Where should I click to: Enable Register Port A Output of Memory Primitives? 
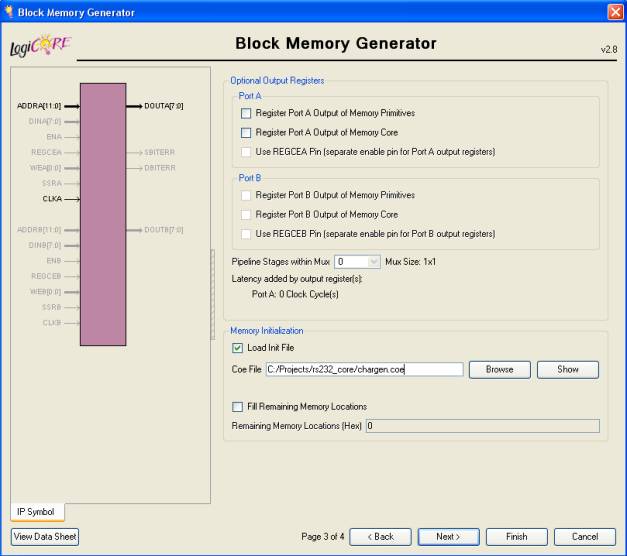pos(246,113)
